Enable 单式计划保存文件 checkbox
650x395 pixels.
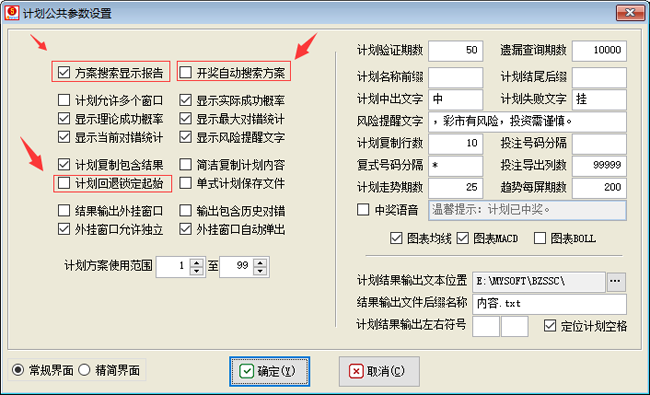click(x=185, y=183)
